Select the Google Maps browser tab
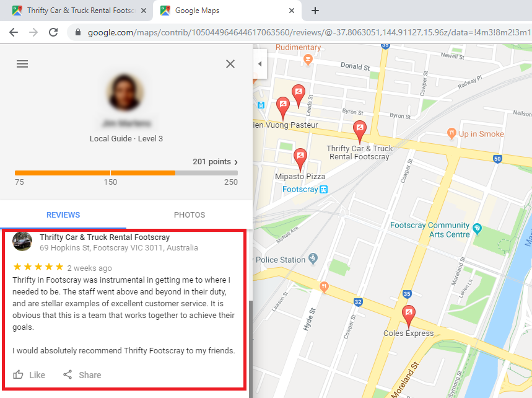Image resolution: width=532 pixels, height=398 pixels. pyautogui.click(x=227, y=11)
